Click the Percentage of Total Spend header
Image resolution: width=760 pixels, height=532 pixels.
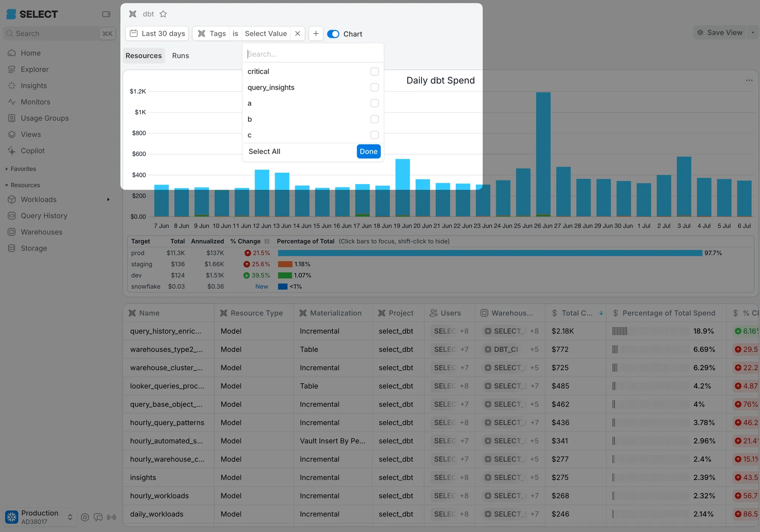coord(666,313)
